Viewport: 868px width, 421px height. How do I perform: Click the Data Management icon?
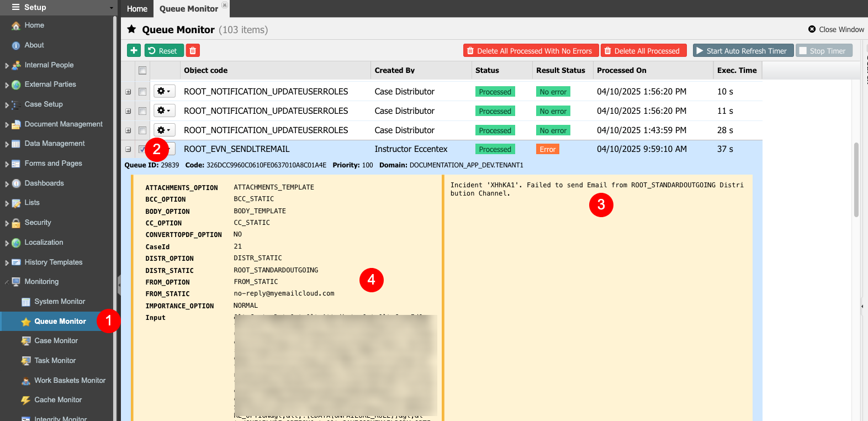(x=16, y=144)
